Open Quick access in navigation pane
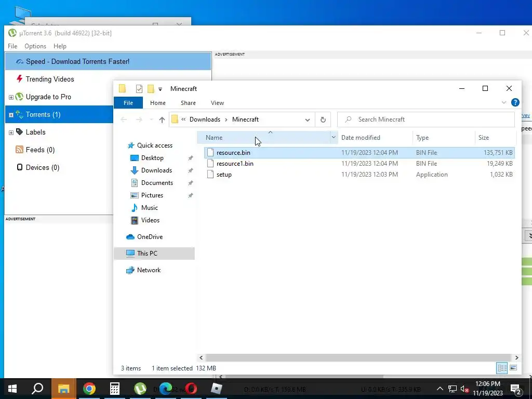Screen dimensions: 532x399 pos(155,145)
